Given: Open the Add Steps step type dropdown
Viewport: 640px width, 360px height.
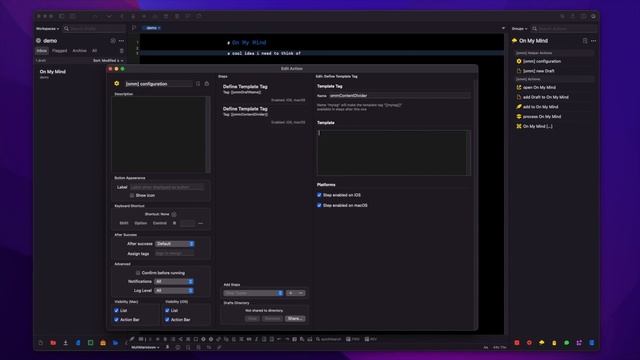Looking at the screenshot, I should coord(253,293).
